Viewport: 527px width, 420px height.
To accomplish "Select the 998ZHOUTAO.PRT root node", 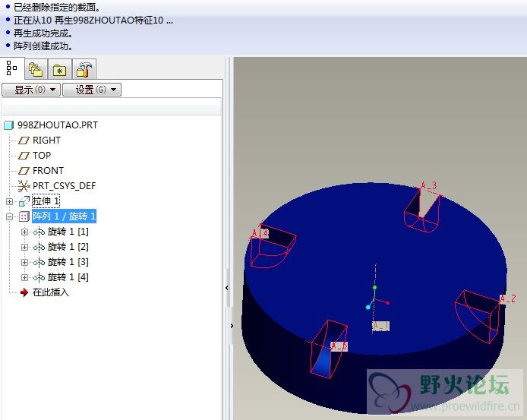I will tap(58, 125).
